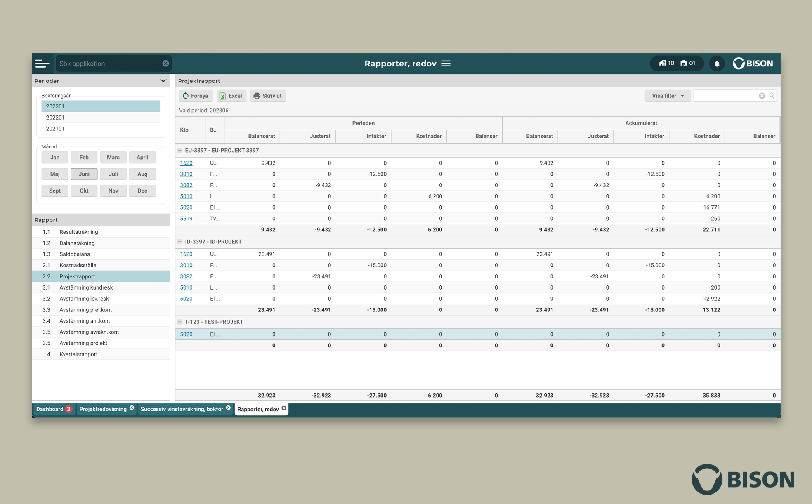Screen dimensions: 812x504
Task: Open account 3010 under EU-3397
Action: pyautogui.click(x=186, y=174)
